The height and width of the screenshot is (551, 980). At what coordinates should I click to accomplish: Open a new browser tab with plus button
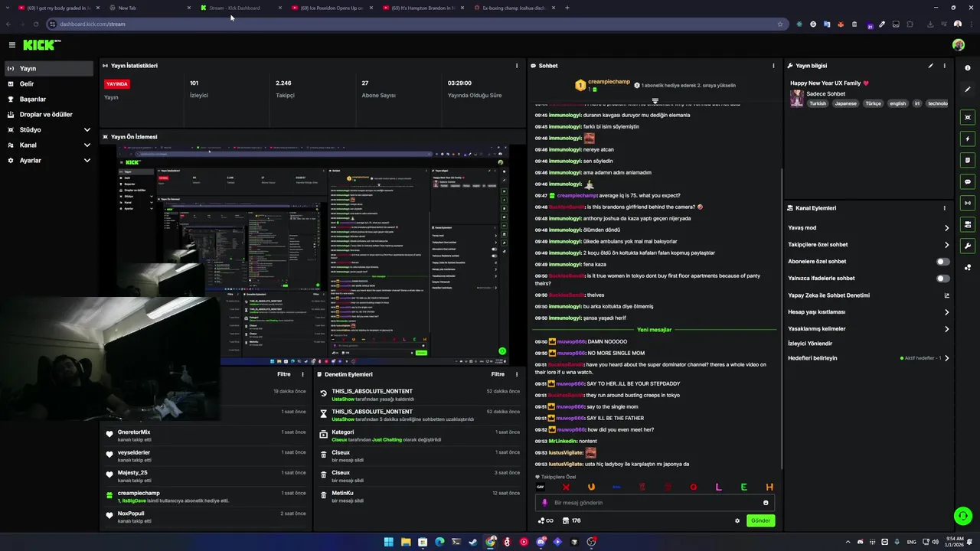(567, 8)
